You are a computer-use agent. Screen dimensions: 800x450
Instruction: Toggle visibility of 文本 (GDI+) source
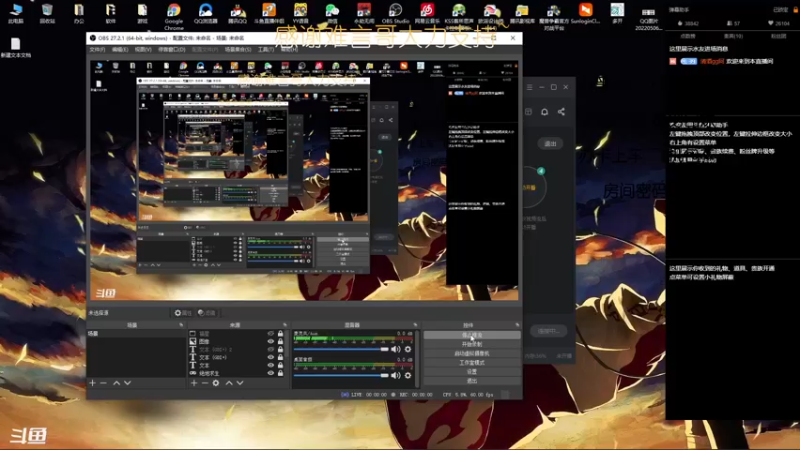pos(271,357)
